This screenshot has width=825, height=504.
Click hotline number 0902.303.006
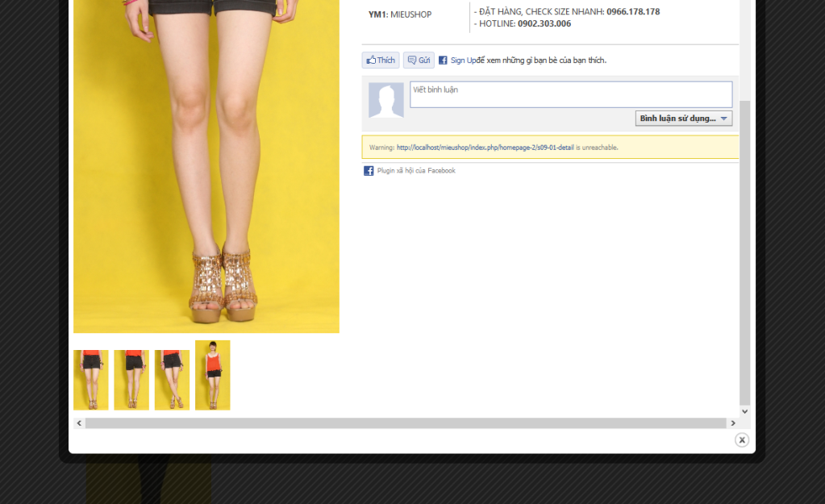[544, 23]
